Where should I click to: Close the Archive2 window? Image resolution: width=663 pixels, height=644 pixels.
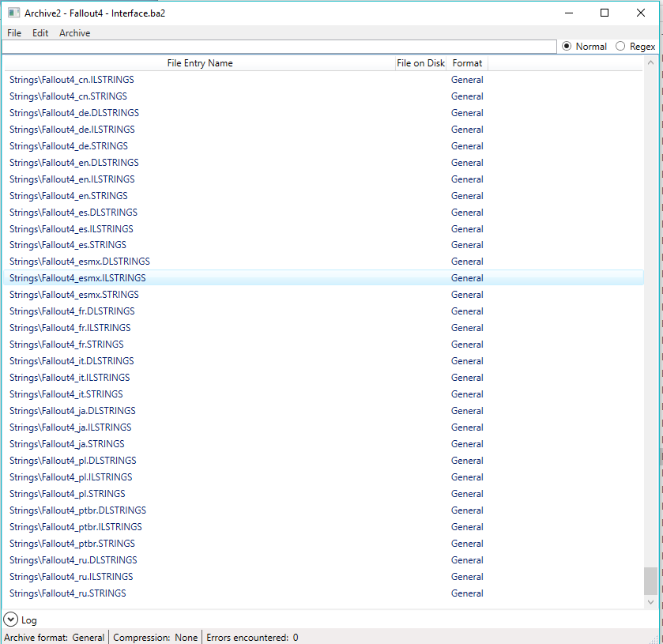pos(641,13)
